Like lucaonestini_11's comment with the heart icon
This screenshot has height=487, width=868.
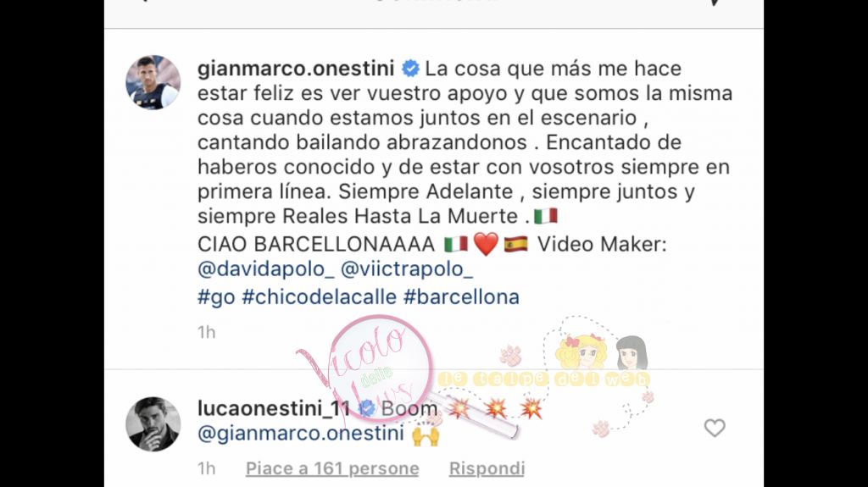click(714, 428)
